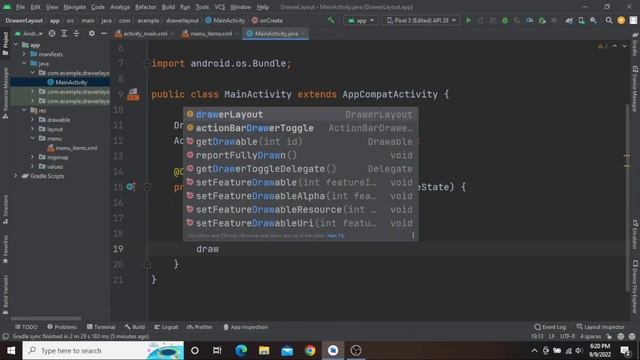The image size is (640, 360).
Task: Expand the Gradle Scripts node
Action: [x=16, y=176]
